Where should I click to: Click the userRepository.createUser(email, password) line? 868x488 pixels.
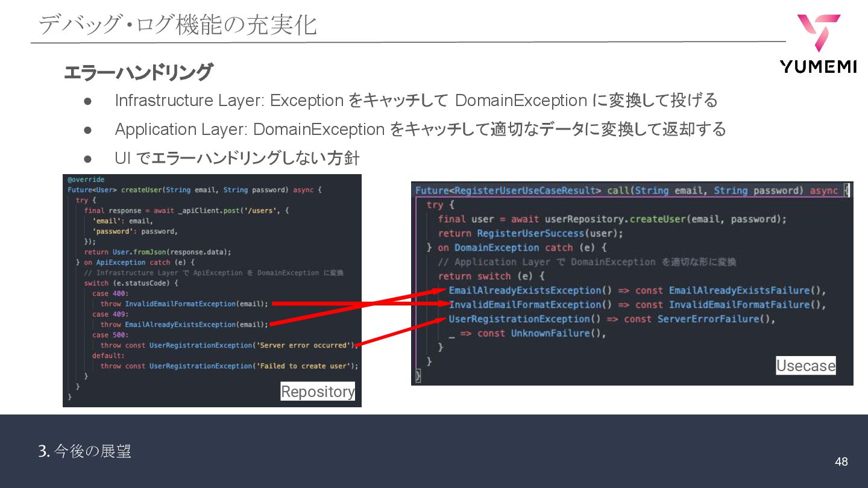pos(612,219)
